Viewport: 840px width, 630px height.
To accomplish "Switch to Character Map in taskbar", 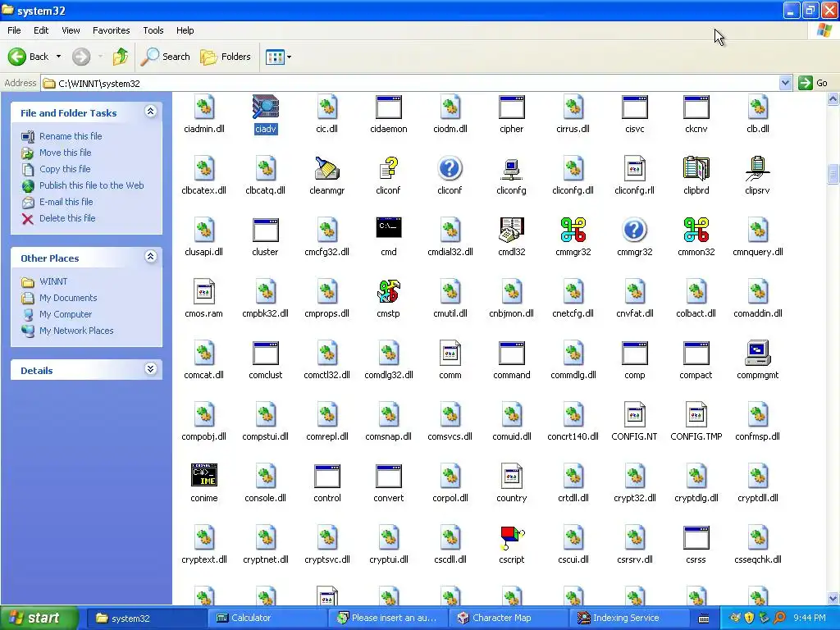I will (508, 618).
